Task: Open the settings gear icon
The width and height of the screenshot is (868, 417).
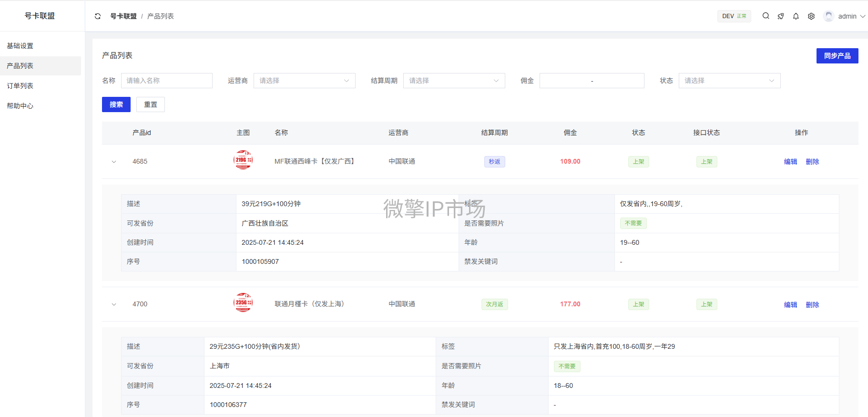Action: coord(811,16)
